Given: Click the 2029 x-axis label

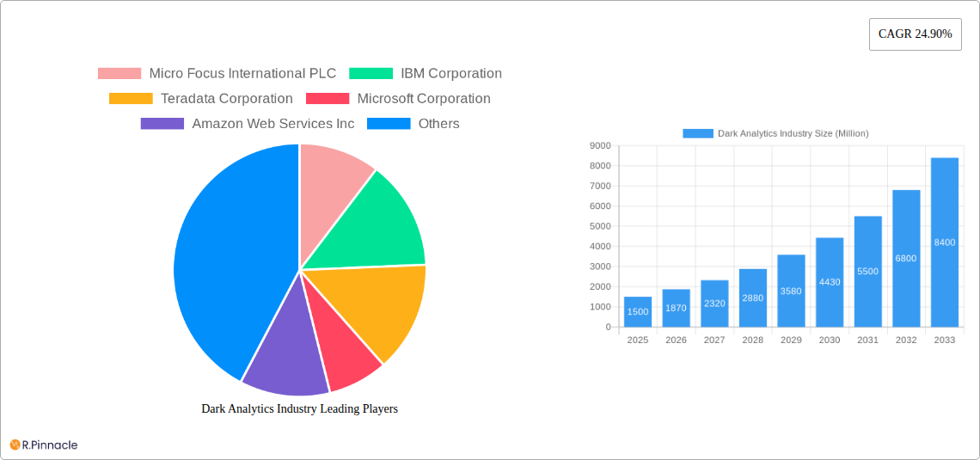Looking at the screenshot, I should pyautogui.click(x=791, y=340).
